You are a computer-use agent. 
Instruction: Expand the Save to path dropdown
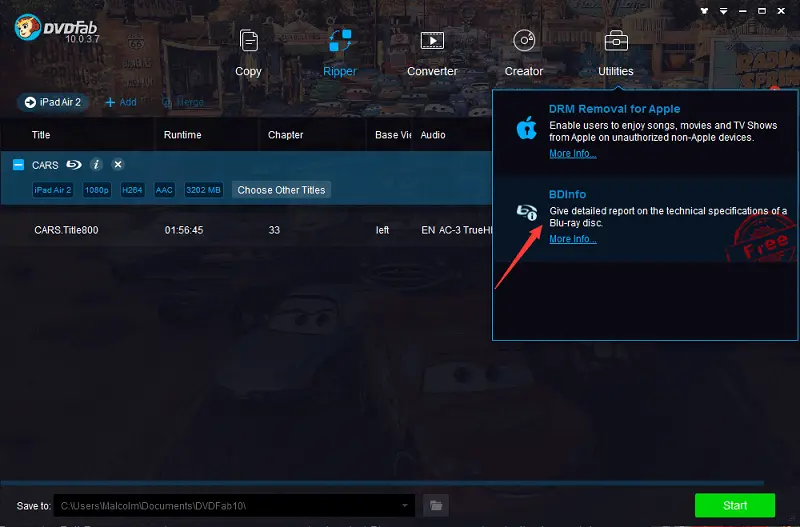(406, 506)
